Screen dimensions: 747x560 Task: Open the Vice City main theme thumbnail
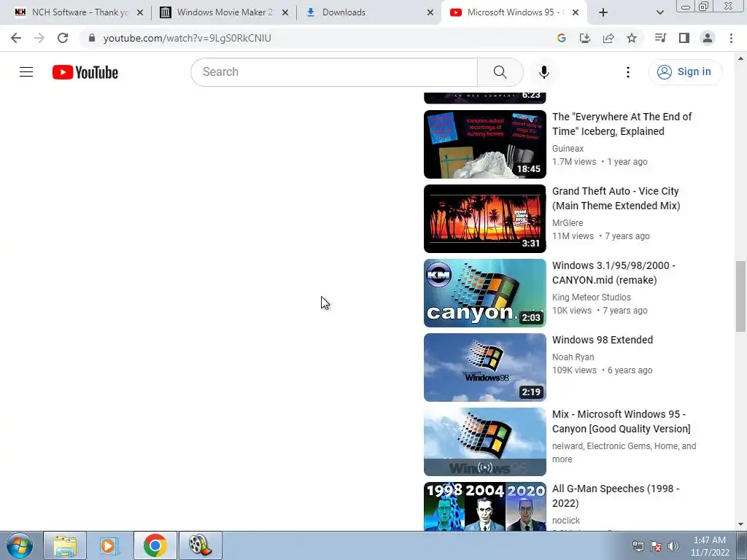[x=484, y=219]
